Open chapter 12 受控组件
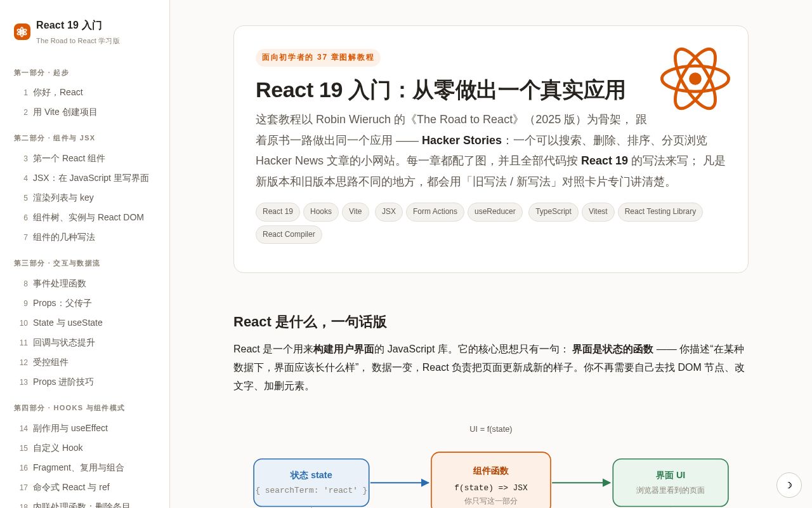Image resolution: width=812 pixels, height=508 pixels. [x=84, y=362]
